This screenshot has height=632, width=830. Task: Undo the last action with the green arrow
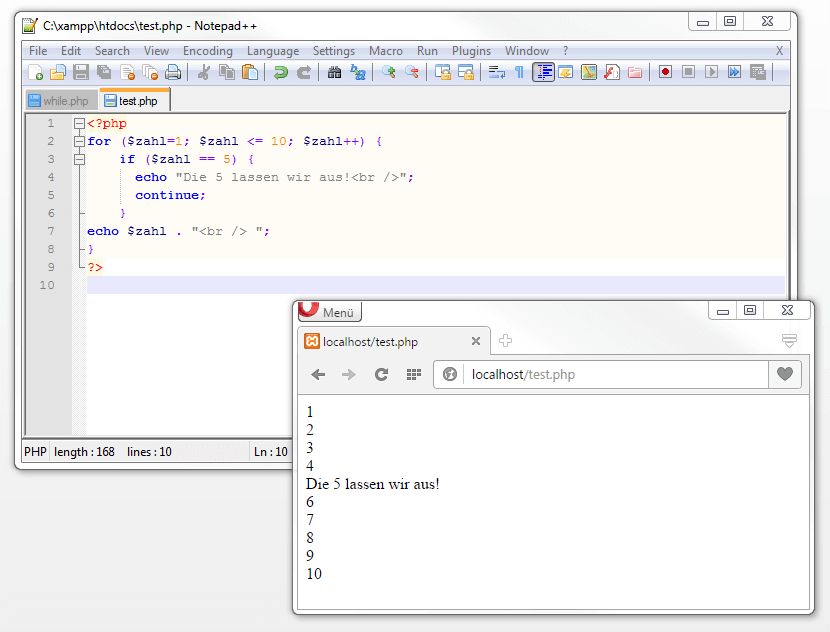pos(281,72)
